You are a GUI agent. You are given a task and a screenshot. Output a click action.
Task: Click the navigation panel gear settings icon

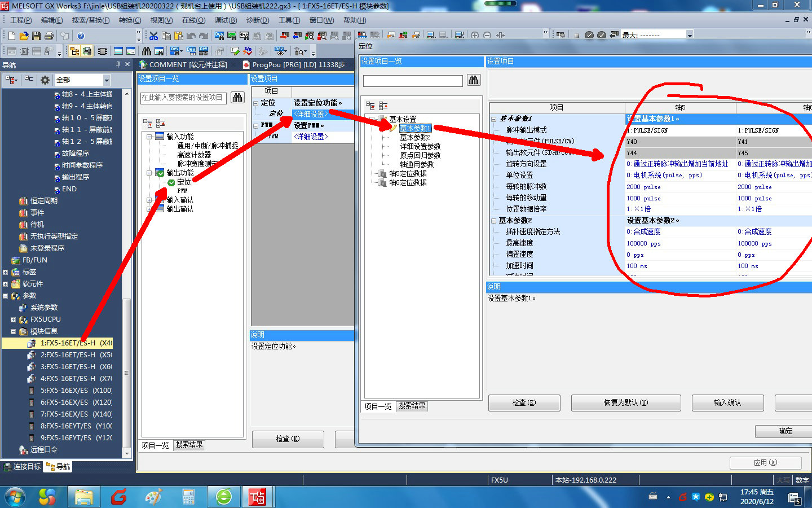pos(45,80)
